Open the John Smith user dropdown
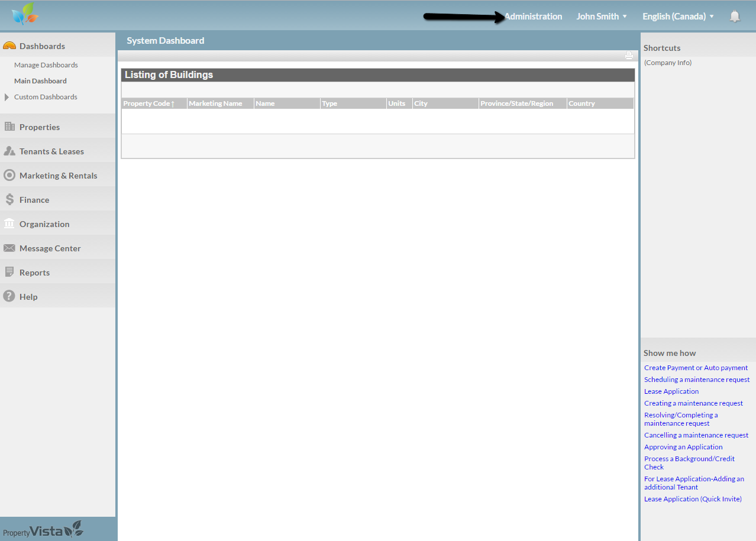Viewport: 756px width, 541px height. pyautogui.click(x=602, y=17)
